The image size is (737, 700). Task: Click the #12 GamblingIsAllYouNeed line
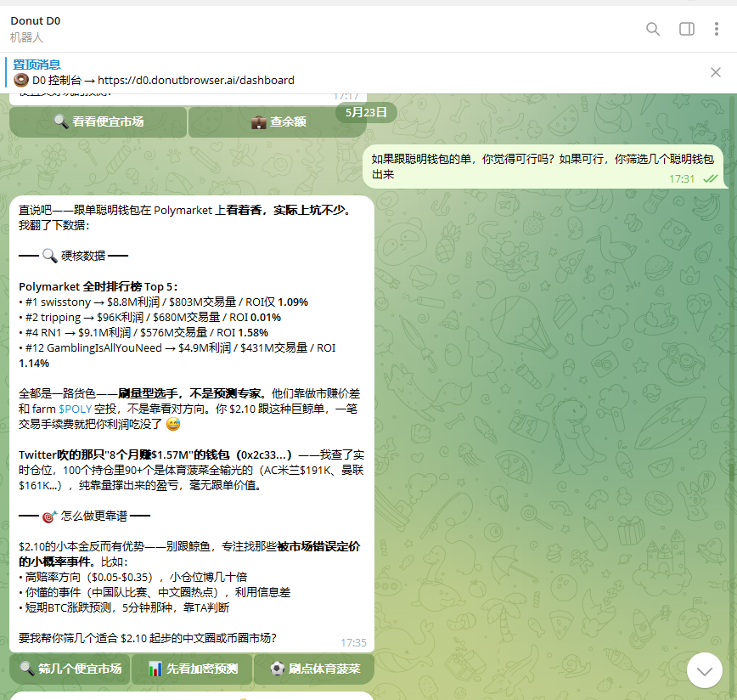177,355
